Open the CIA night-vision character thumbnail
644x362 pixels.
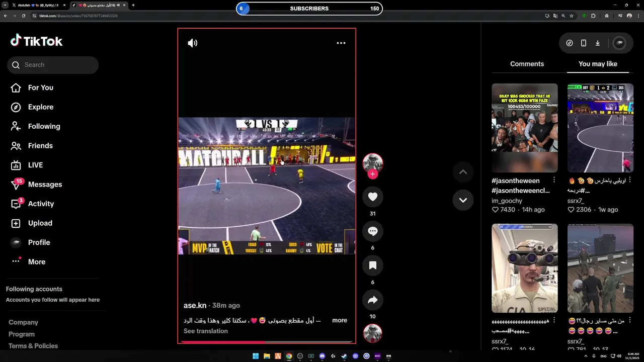(524, 268)
